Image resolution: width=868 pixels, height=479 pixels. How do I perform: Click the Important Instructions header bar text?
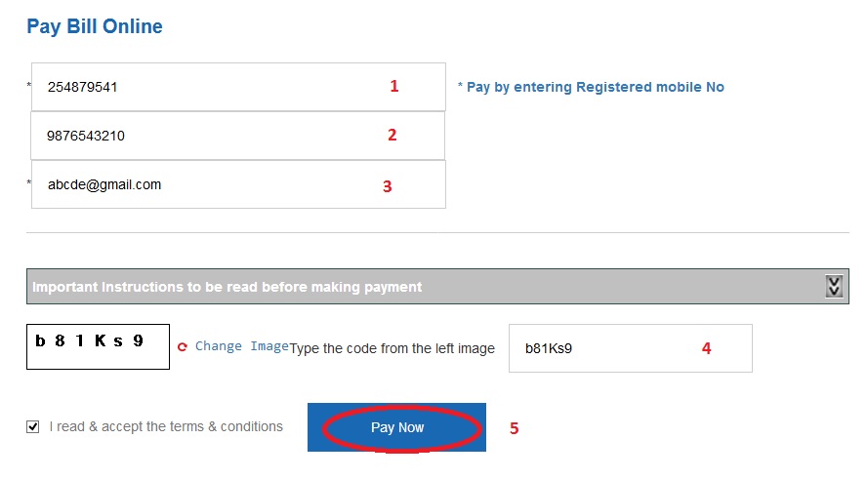click(227, 287)
